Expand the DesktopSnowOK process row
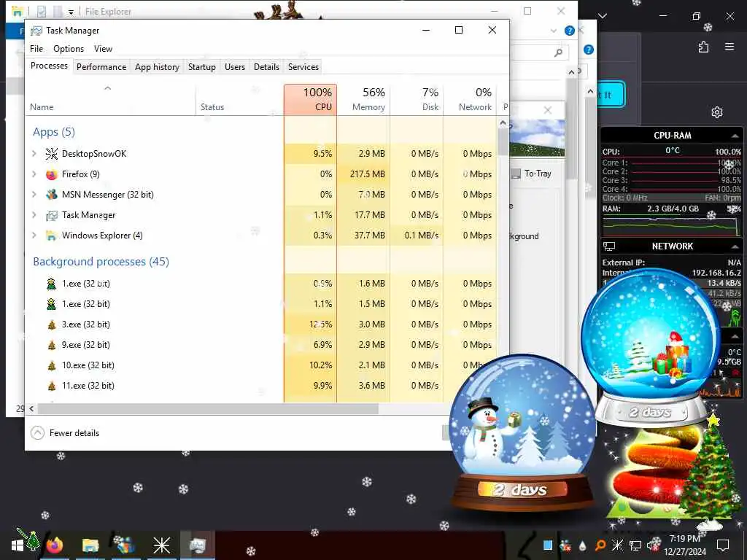 pyautogui.click(x=34, y=153)
